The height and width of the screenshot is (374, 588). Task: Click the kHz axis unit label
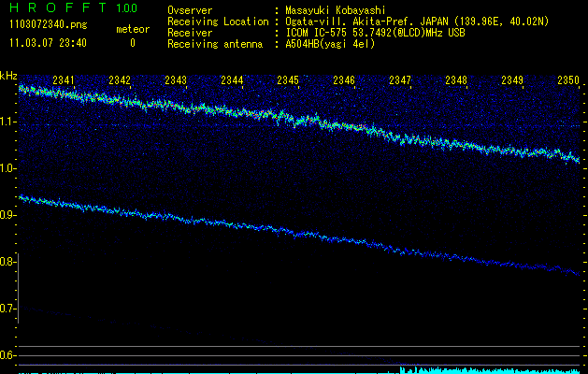(8, 76)
